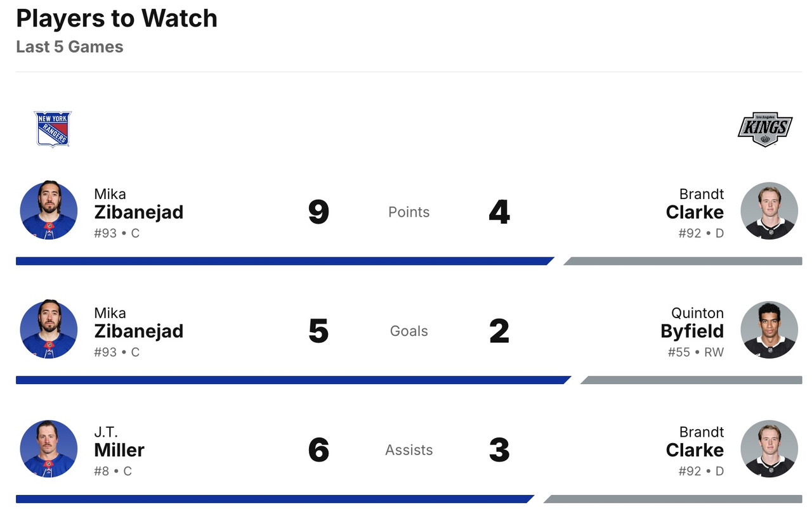Open Zibanejad's headshot in the Points row
This screenshot has width=812, height=514.
coord(49,211)
